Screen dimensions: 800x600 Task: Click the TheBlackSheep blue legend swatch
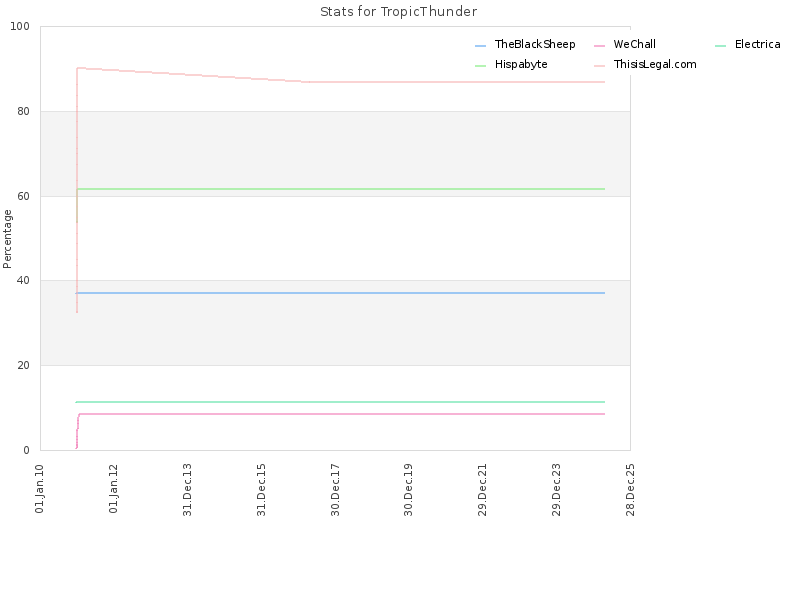(x=480, y=46)
